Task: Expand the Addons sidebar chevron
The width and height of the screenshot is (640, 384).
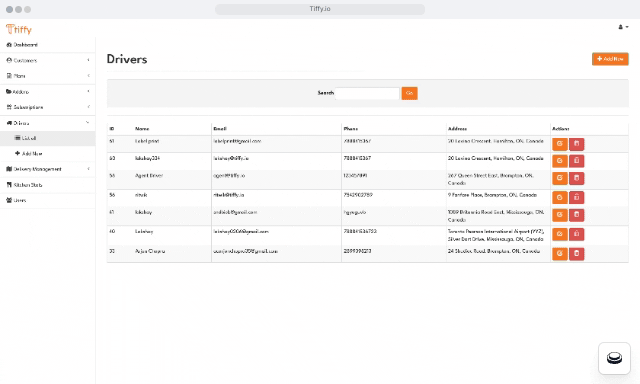Action: [x=88, y=91]
